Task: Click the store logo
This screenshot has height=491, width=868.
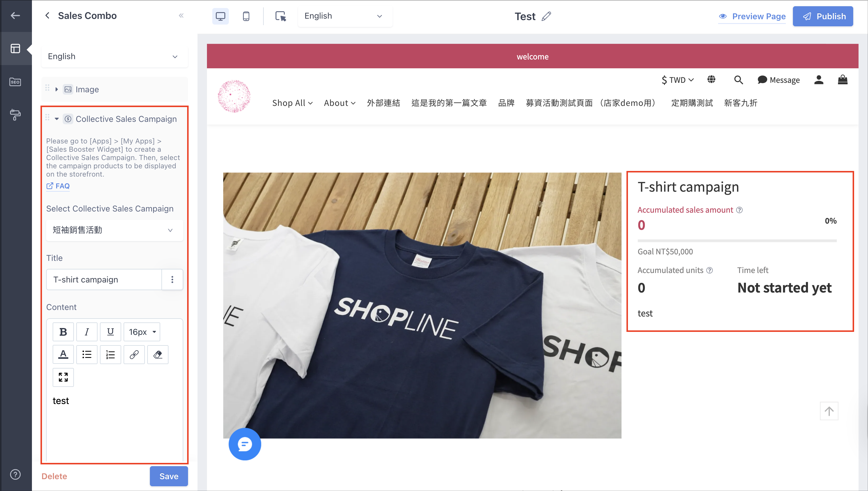Action: (x=234, y=96)
